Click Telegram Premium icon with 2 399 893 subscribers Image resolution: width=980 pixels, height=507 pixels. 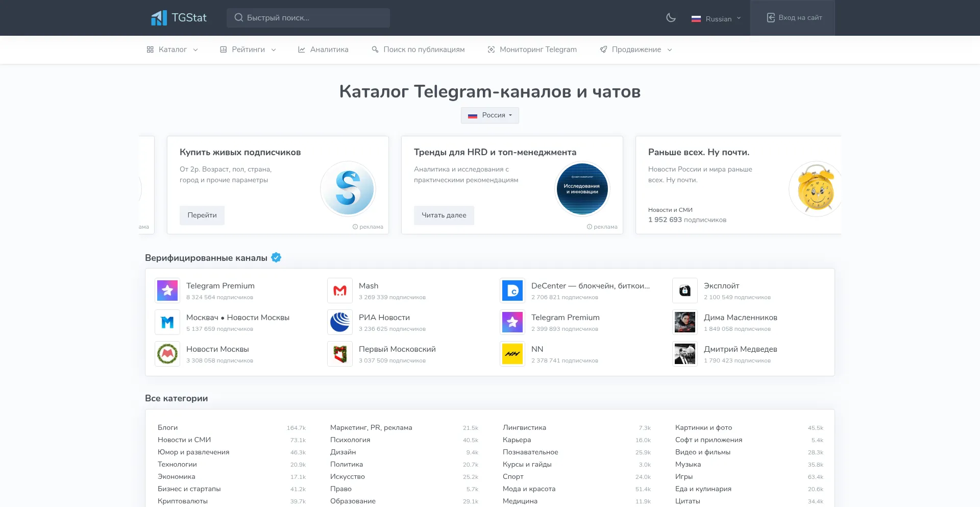[512, 323]
